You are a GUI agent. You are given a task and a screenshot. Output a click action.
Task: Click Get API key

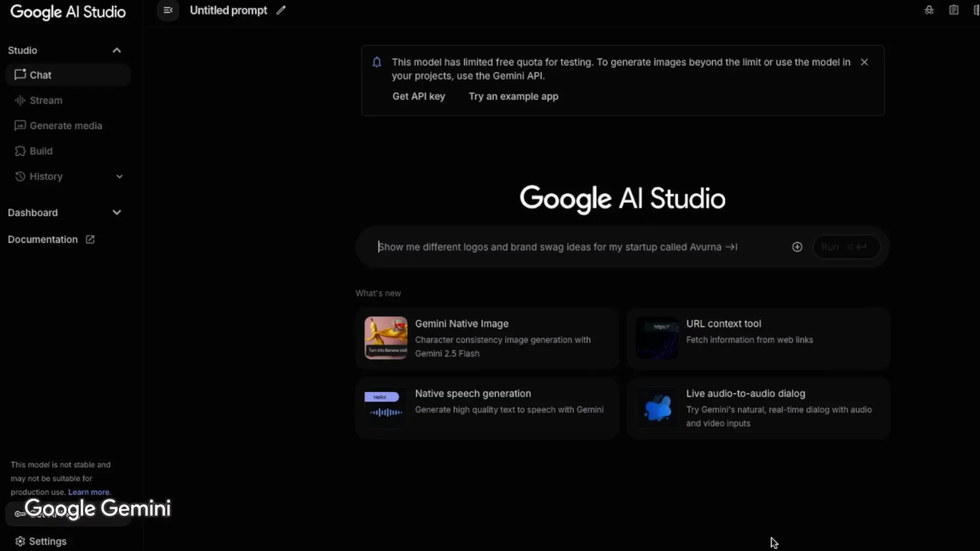419,96
